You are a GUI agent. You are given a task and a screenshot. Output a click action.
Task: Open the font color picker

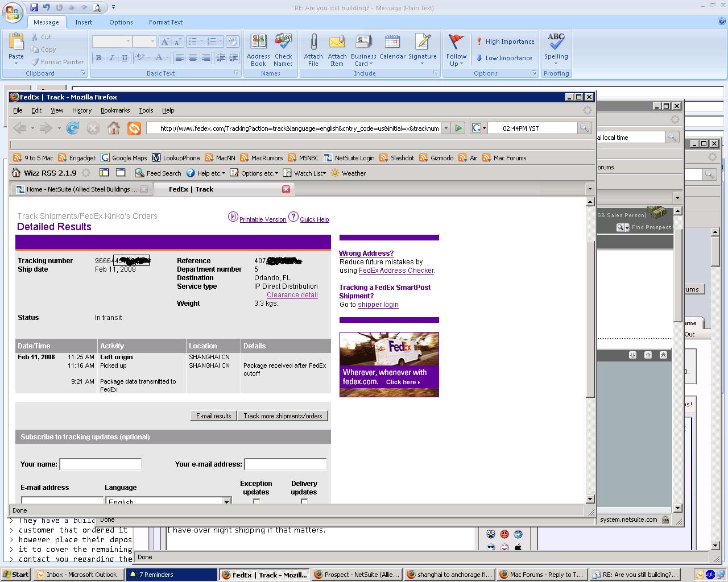162,57
